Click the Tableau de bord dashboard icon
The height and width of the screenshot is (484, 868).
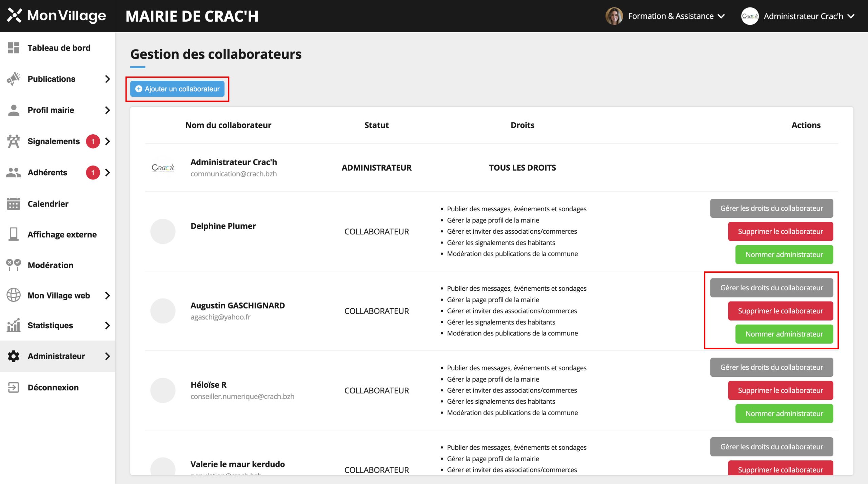(14, 48)
